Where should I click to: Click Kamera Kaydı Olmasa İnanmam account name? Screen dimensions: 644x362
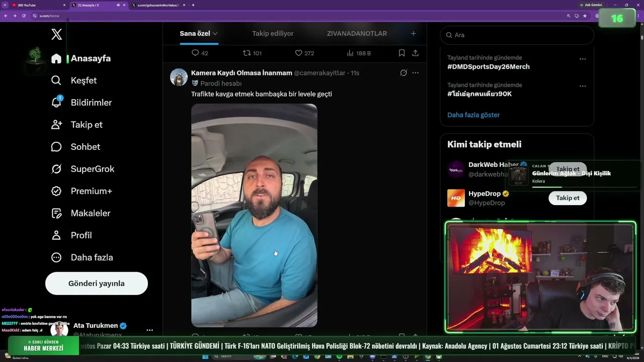(x=242, y=73)
